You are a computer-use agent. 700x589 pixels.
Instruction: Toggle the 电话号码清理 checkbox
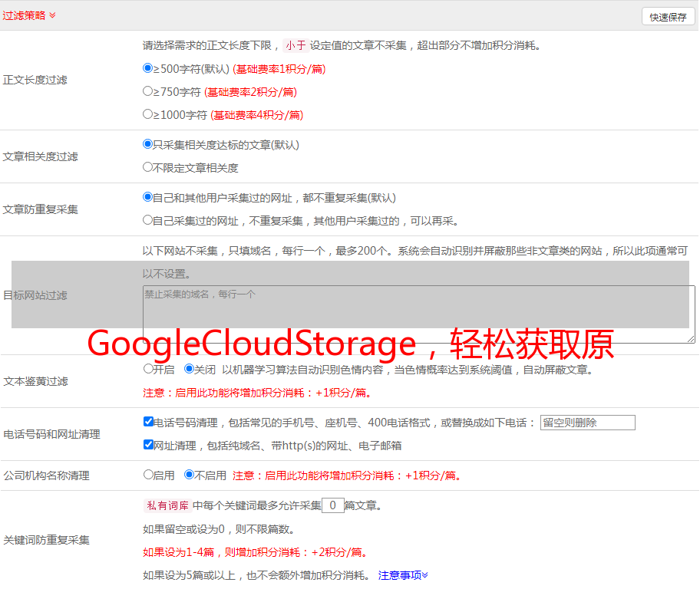149,422
